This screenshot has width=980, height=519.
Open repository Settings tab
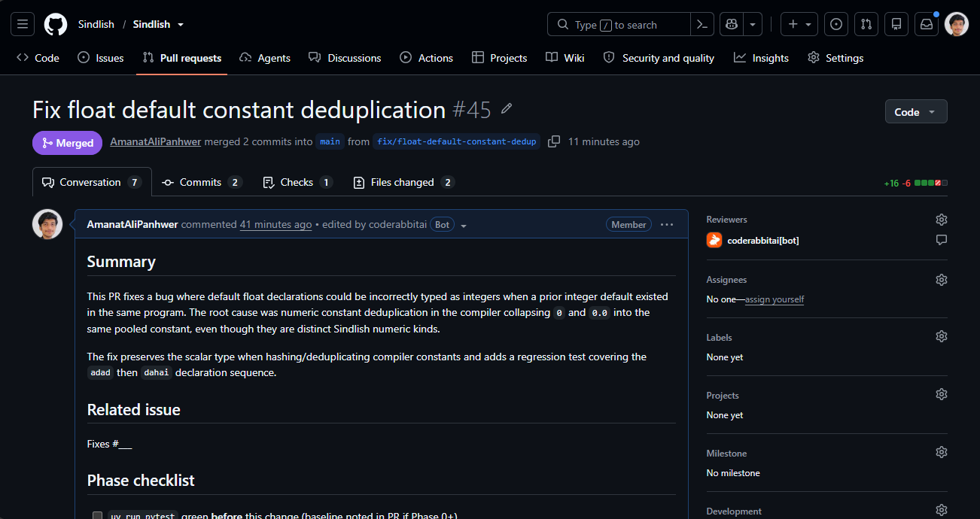pos(835,58)
